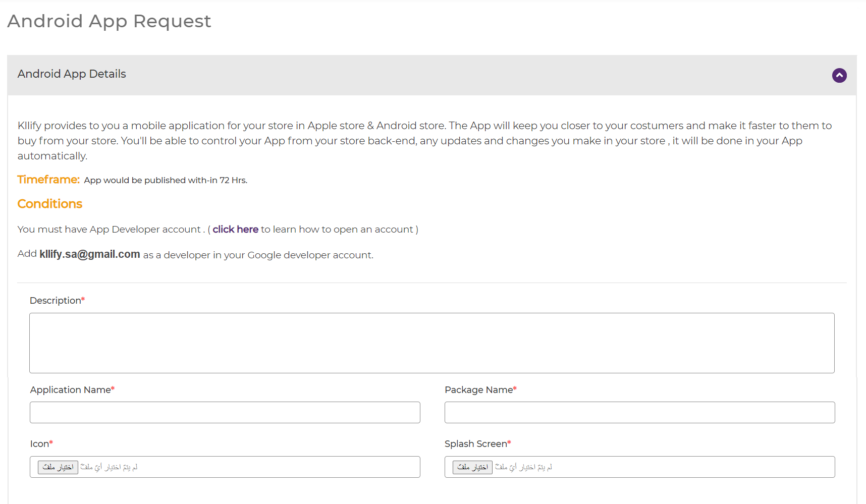Open the 'click here' developer account link
The image size is (866, 504).
pyautogui.click(x=235, y=230)
